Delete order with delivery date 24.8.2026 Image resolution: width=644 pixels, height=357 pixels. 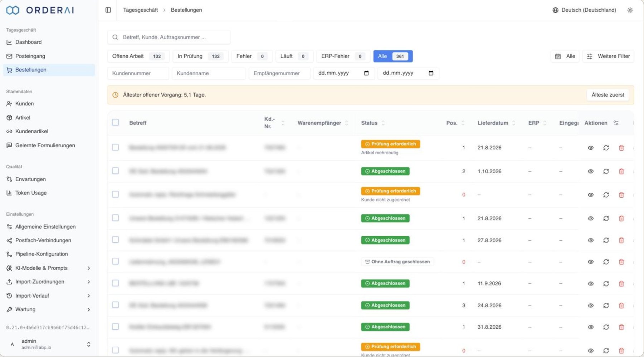pos(621,306)
